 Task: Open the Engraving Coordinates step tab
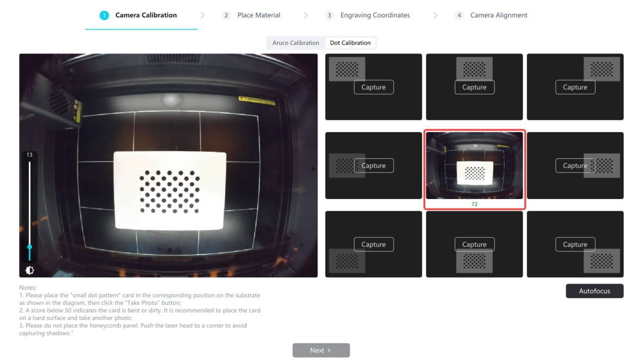tap(375, 15)
